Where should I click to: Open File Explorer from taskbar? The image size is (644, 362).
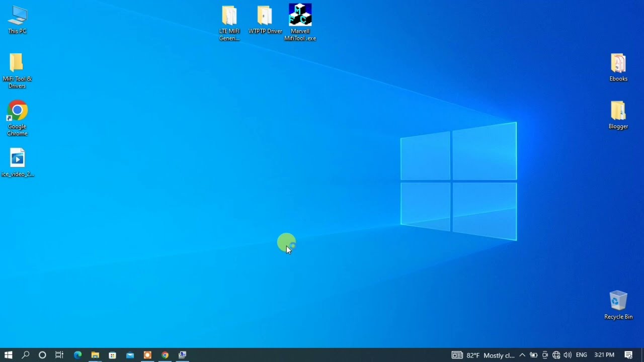pyautogui.click(x=95, y=355)
